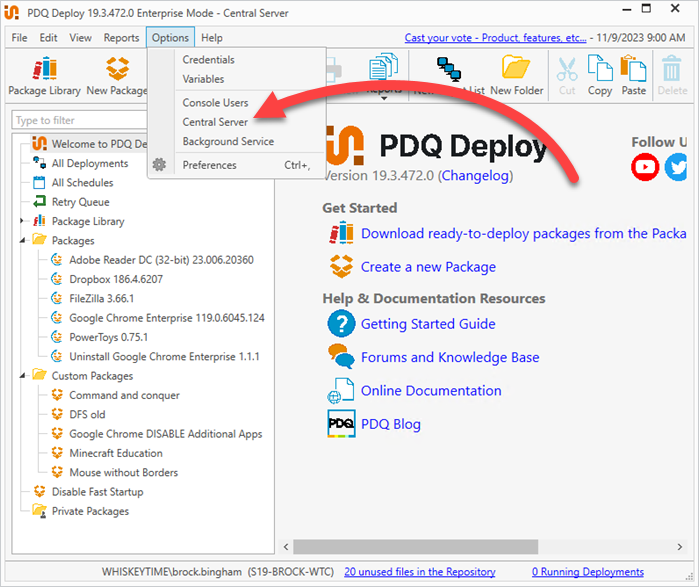This screenshot has height=587, width=699.
Task: Choose Console Users from Options menu
Action: point(215,103)
